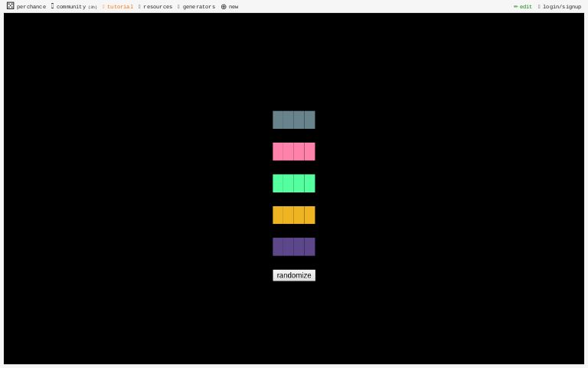Screen dimensions: 588x368
Task: Choose the leftmost mint green swatch cell
Action: [278, 183]
